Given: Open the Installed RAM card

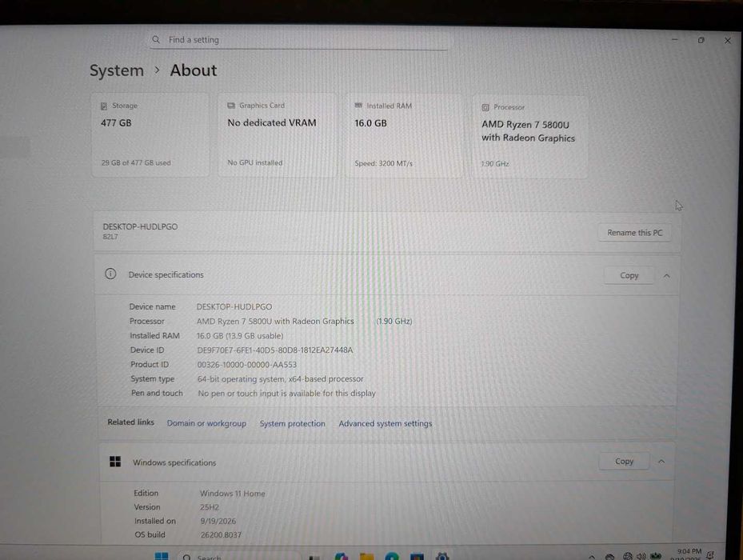Looking at the screenshot, I should [x=404, y=135].
